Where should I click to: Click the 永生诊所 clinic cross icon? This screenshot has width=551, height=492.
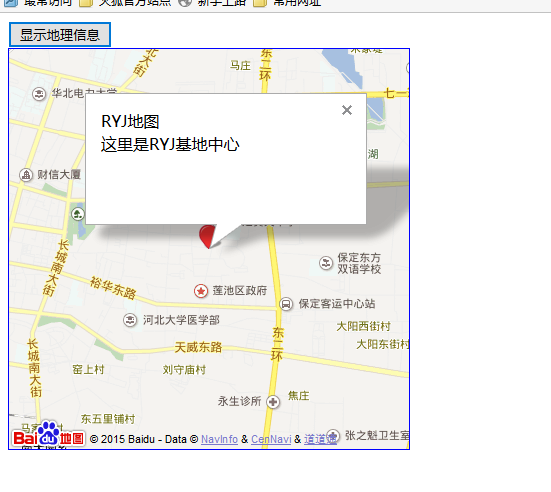pyautogui.click(x=273, y=402)
